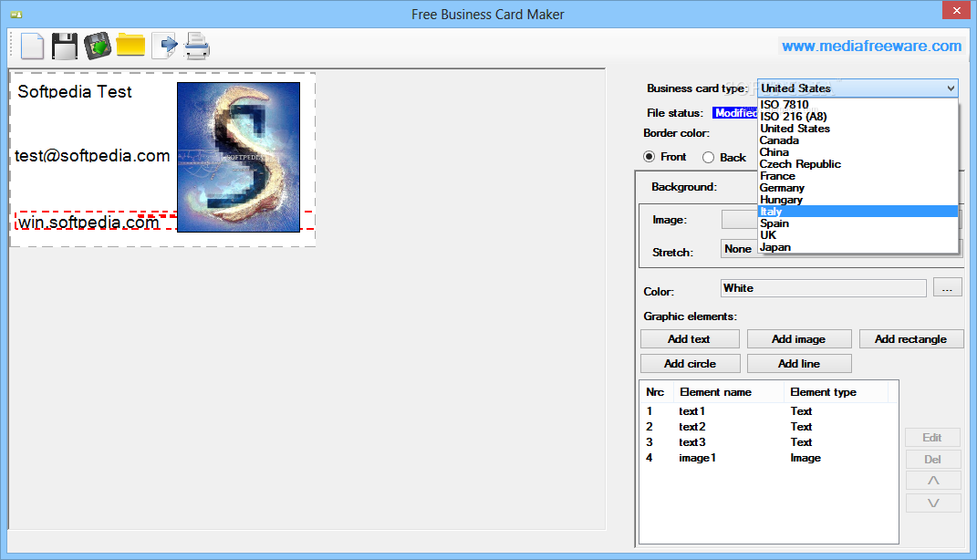Click the application icon in the title bar
977x560 pixels.
pos(16,15)
